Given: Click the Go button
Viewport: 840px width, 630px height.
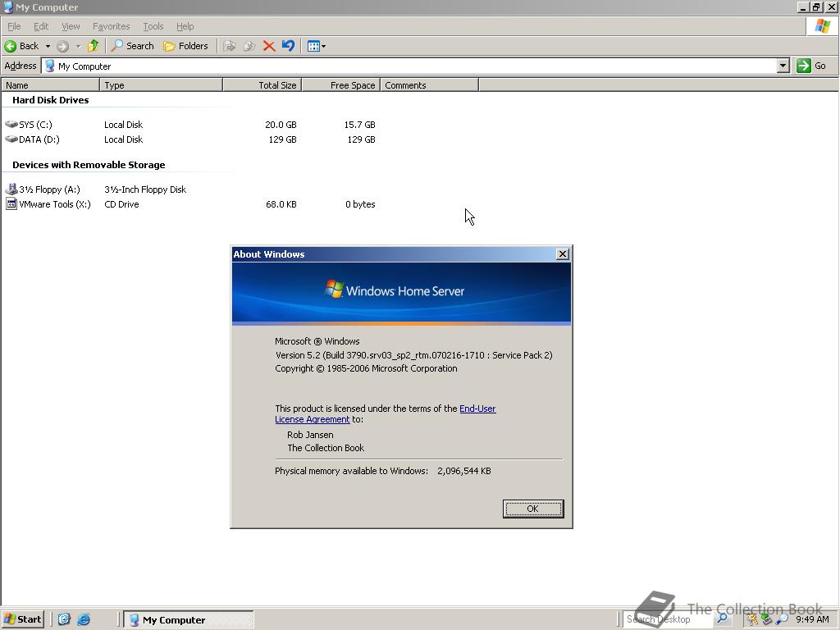Looking at the screenshot, I should 811,66.
